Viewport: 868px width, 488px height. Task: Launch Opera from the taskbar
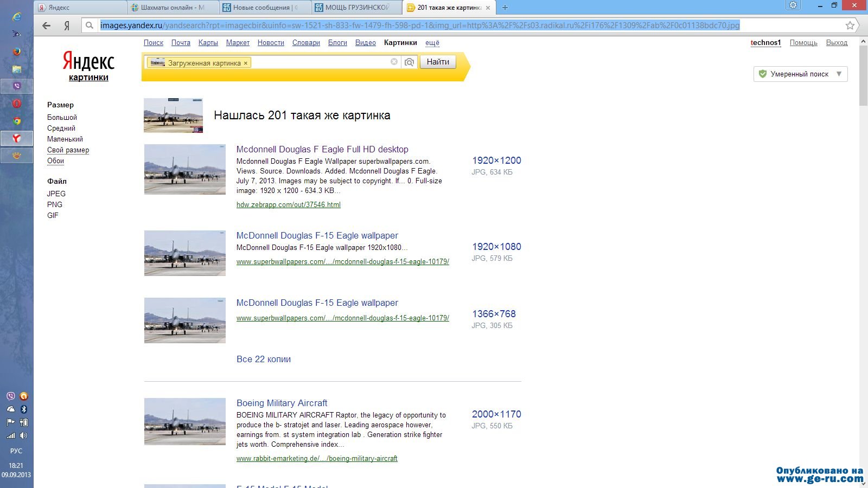17,104
